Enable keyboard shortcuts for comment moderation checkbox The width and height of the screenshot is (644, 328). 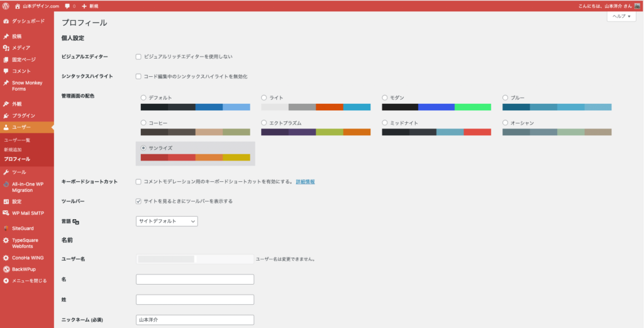[x=138, y=182]
